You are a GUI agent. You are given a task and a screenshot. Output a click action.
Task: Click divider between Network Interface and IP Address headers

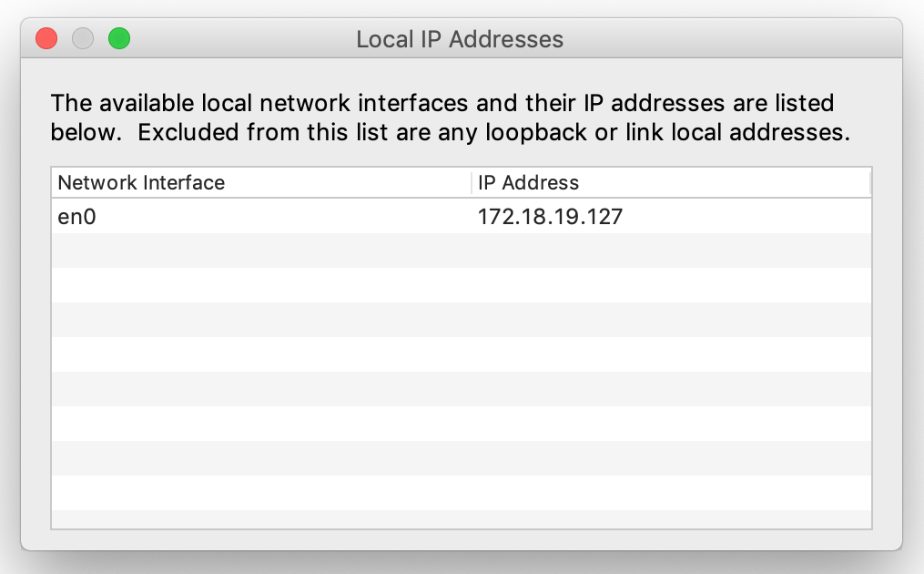[472, 182]
